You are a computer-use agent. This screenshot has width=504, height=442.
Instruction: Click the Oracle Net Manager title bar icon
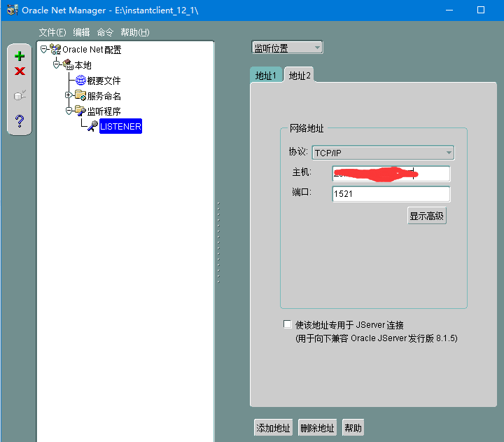pos(13,10)
